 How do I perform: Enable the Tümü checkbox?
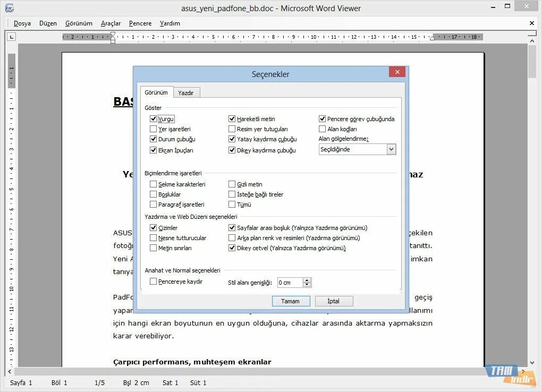[x=232, y=204]
